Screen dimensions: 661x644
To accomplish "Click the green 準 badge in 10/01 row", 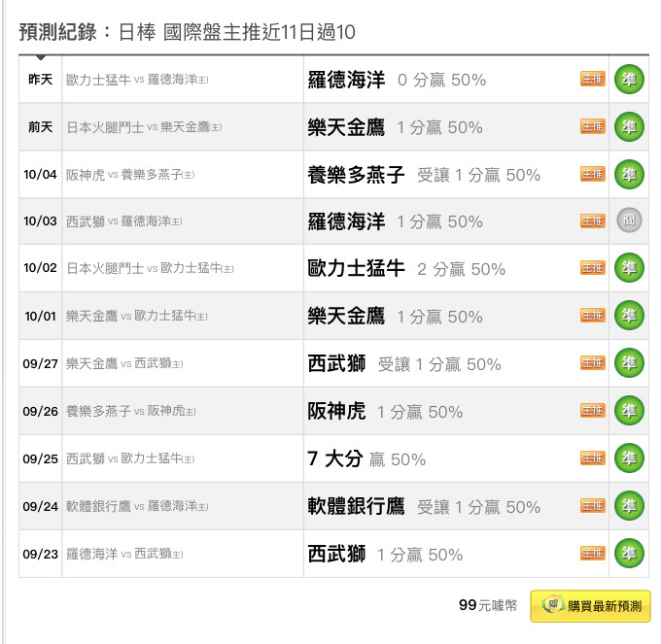I will click(x=629, y=315).
